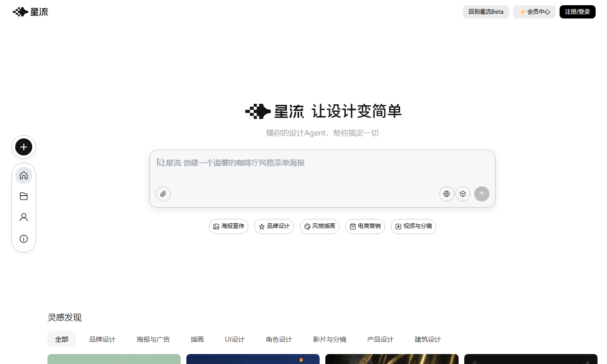Send prompt with up arrow button
Image resolution: width=607 pixels, height=364 pixels.
pyautogui.click(x=482, y=194)
